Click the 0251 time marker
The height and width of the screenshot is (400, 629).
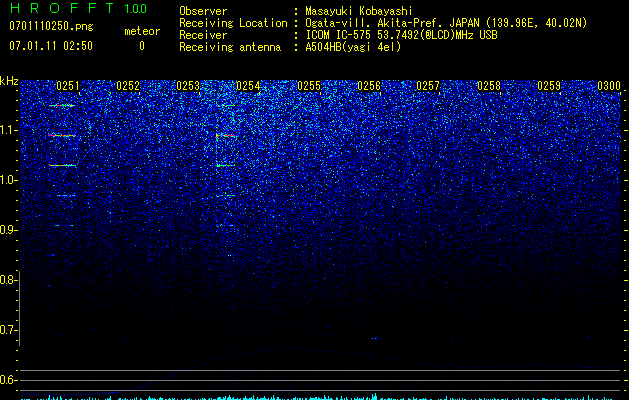(68, 86)
